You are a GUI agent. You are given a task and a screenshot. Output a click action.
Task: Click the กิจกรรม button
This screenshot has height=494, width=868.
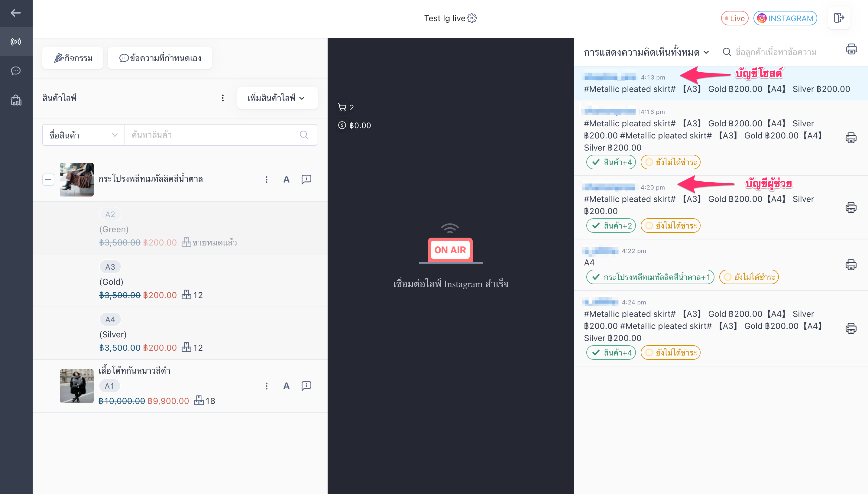[73, 58]
